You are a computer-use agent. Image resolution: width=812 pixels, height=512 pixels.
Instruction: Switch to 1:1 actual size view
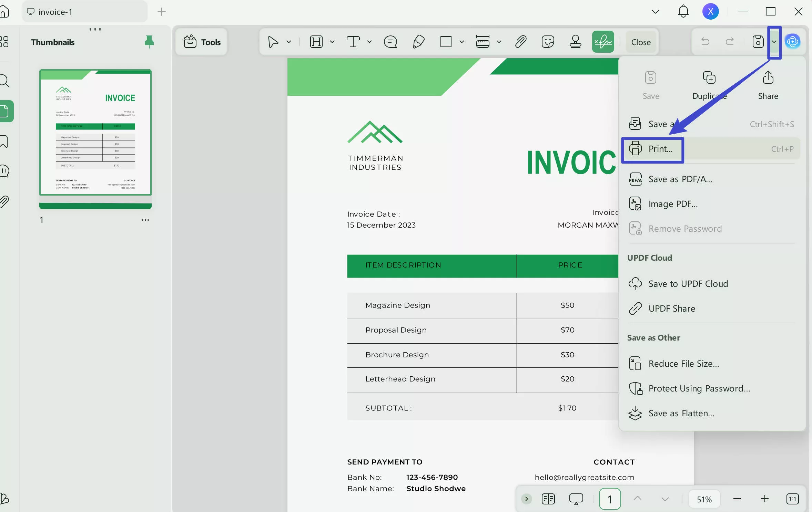(x=792, y=499)
